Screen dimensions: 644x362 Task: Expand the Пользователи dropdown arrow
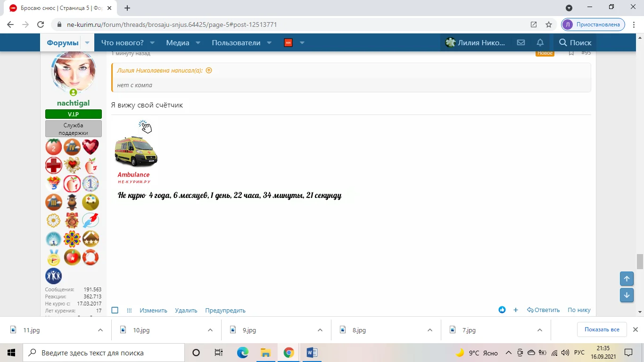tap(269, 43)
